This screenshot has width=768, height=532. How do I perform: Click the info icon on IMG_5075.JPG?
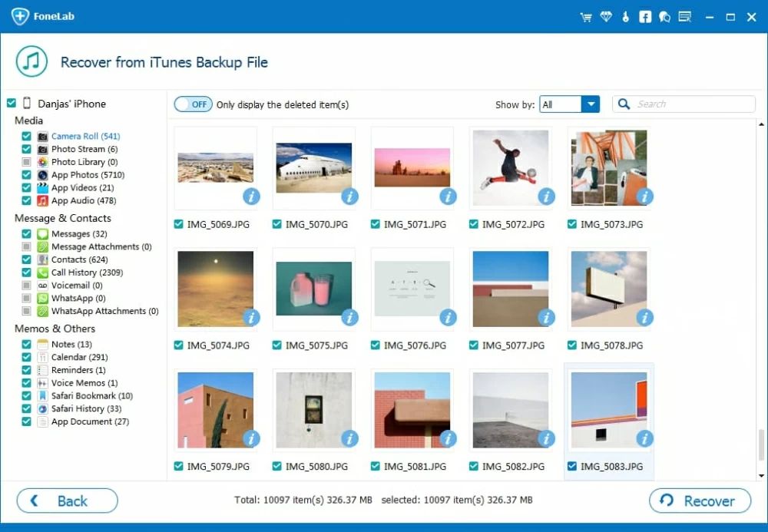point(349,317)
